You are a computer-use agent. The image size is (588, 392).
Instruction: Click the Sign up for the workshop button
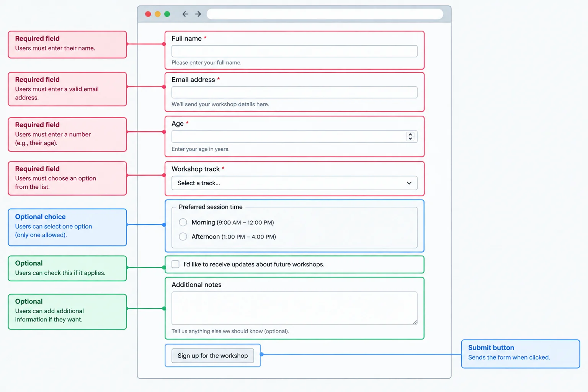213,356
